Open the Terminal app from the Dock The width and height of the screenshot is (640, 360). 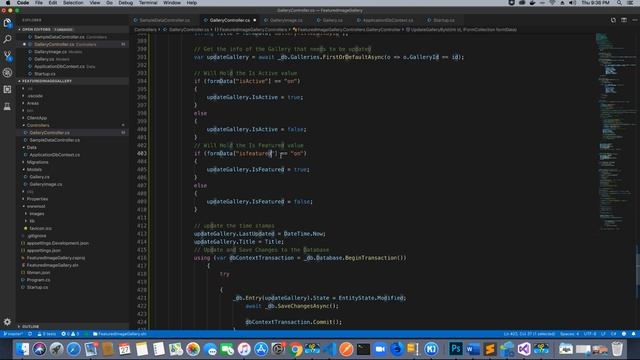pyautogui.click(x=363, y=349)
